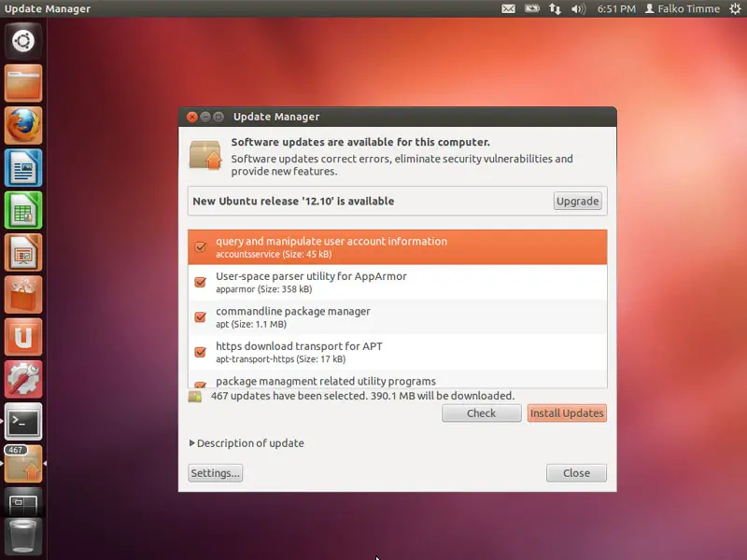747x560 pixels.
Task: Select the 'https download transport for APT' row
Action: [398, 352]
